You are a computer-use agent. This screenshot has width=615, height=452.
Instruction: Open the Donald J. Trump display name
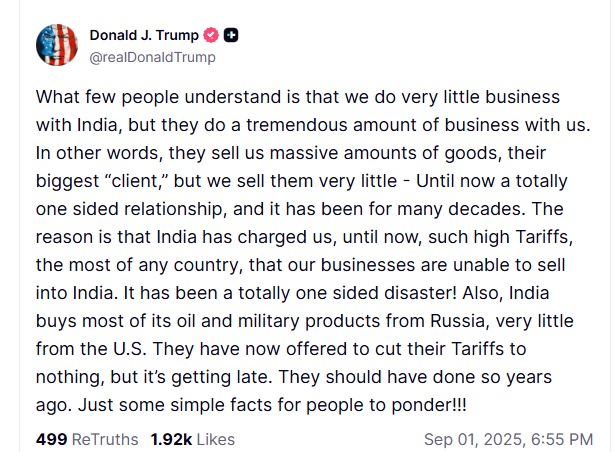tap(144, 36)
